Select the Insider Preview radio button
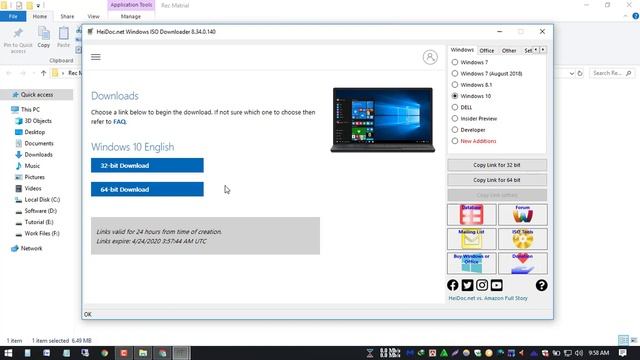640x360 pixels. (x=455, y=118)
